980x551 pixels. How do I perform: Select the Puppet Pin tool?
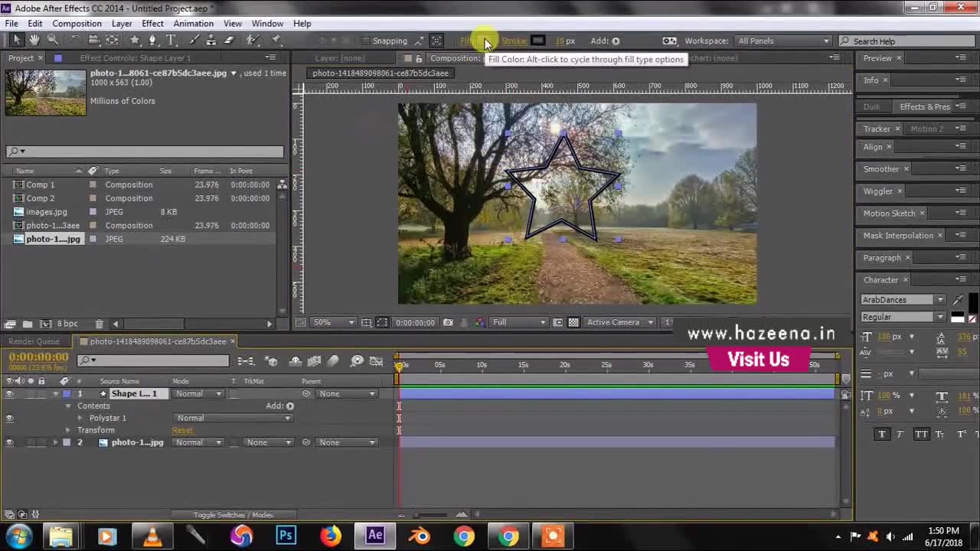tap(276, 41)
